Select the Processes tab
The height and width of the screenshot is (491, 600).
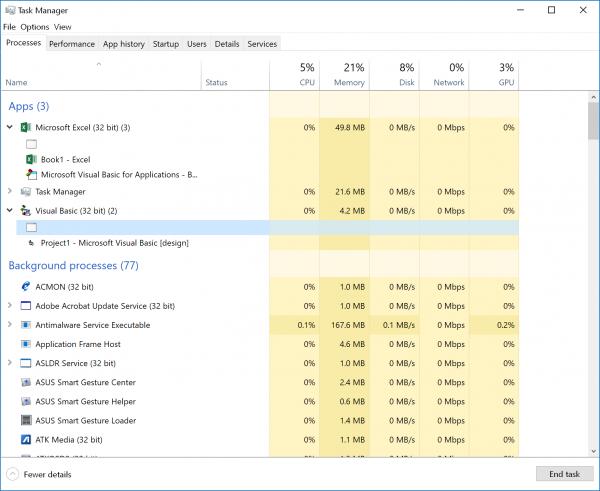(23, 43)
